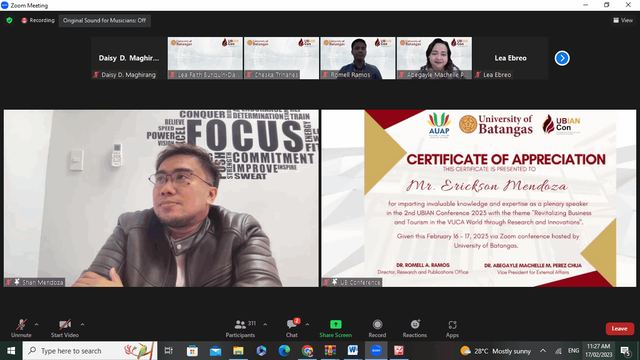Open Google Chrome from the taskbar
This screenshot has width=640, height=360.
(307, 351)
